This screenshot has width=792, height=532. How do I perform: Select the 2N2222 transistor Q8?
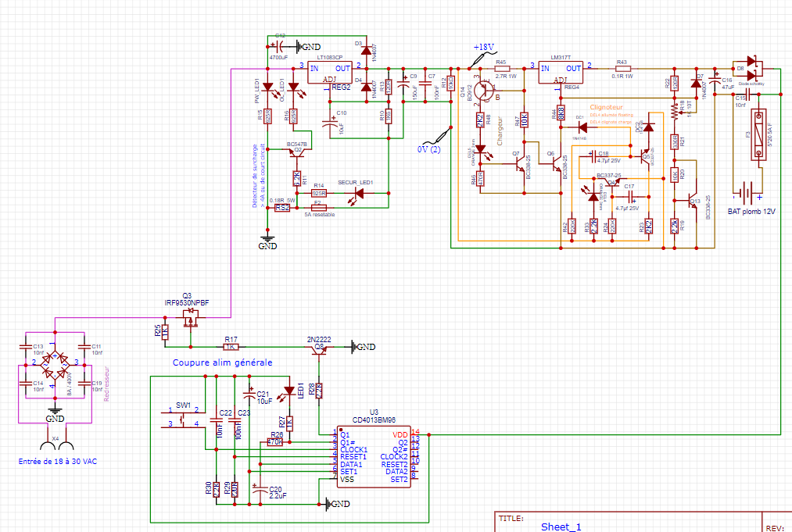tap(319, 350)
